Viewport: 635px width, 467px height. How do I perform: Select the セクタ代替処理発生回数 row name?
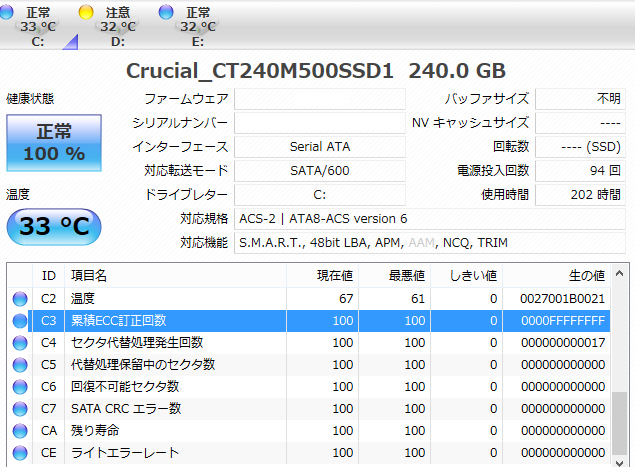(x=137, y=343)
